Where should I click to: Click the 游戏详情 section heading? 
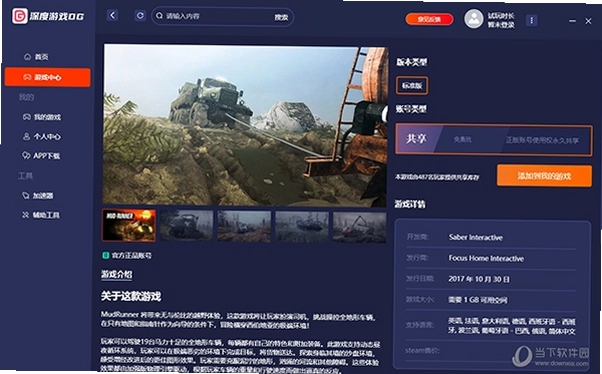pos(410,204)
